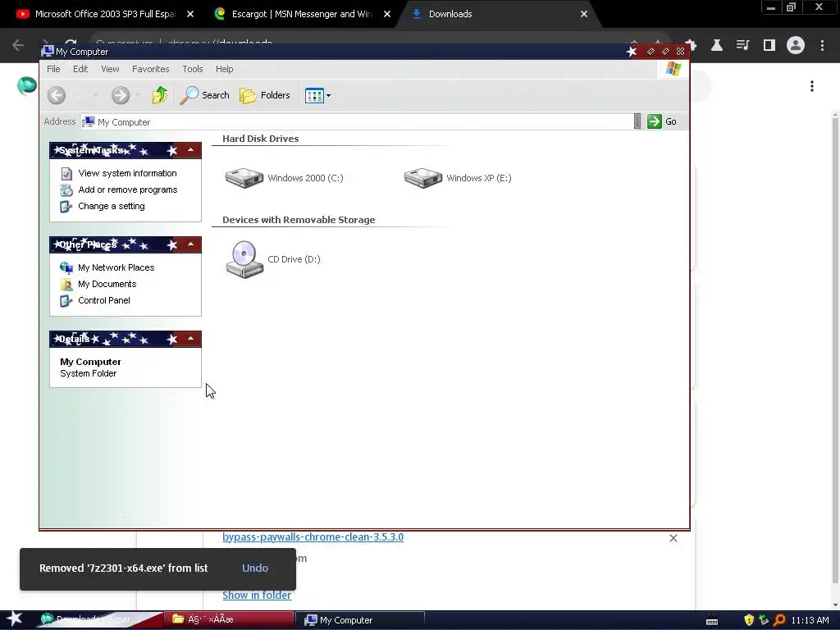Open the Tools menu
Screen dimensions: 840x630
[192, 69]
